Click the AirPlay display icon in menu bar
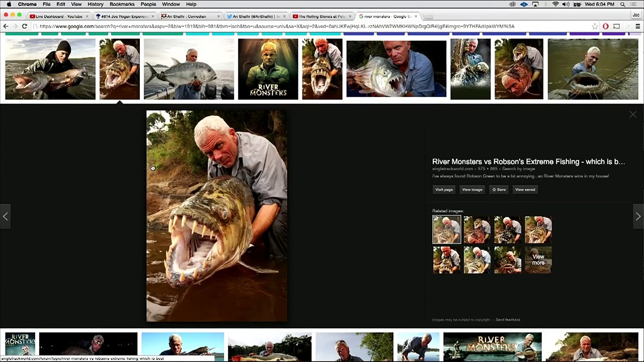Screen dimensions: 644x362 (535, 4)
